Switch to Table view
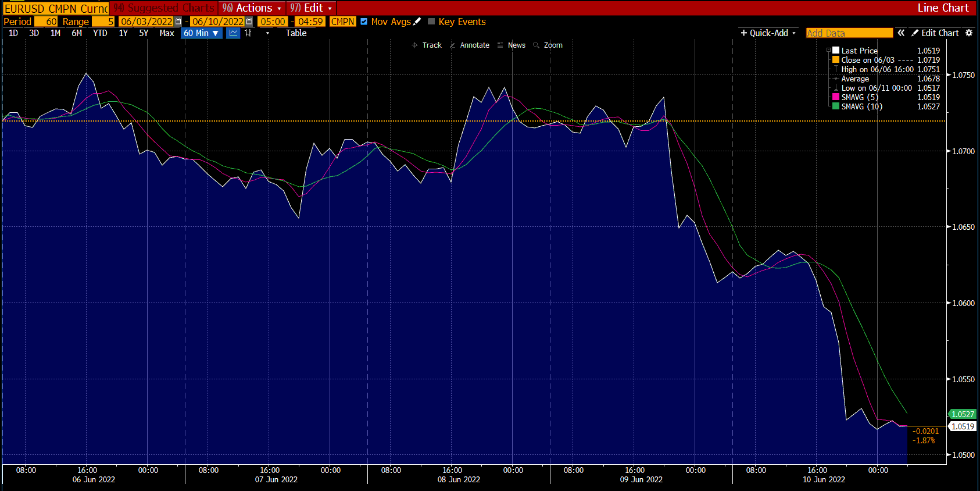The width and height of the screenshot is (980, 491). [x=296, y=33]
